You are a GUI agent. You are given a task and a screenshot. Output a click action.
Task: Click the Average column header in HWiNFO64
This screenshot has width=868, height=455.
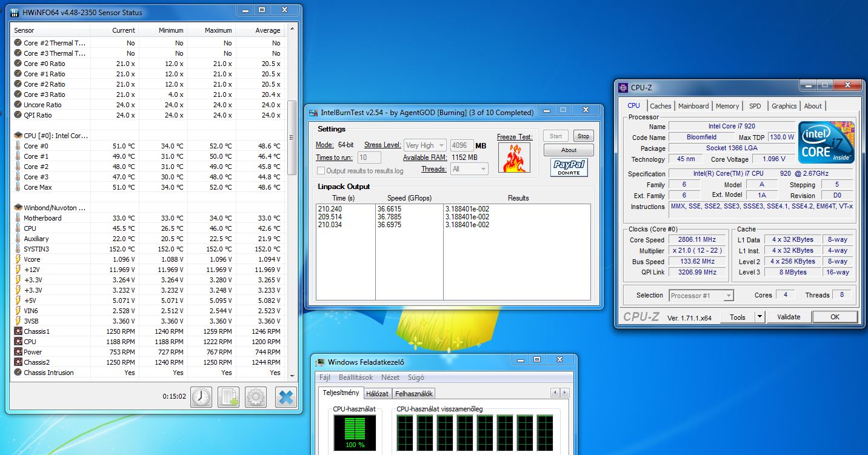259,30
